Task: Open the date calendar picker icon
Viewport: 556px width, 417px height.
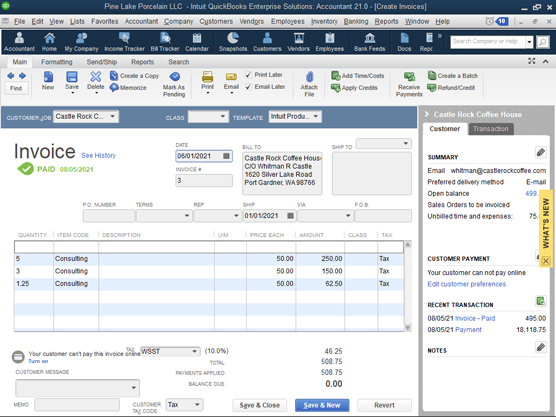Action: click(x=226, y=156)
